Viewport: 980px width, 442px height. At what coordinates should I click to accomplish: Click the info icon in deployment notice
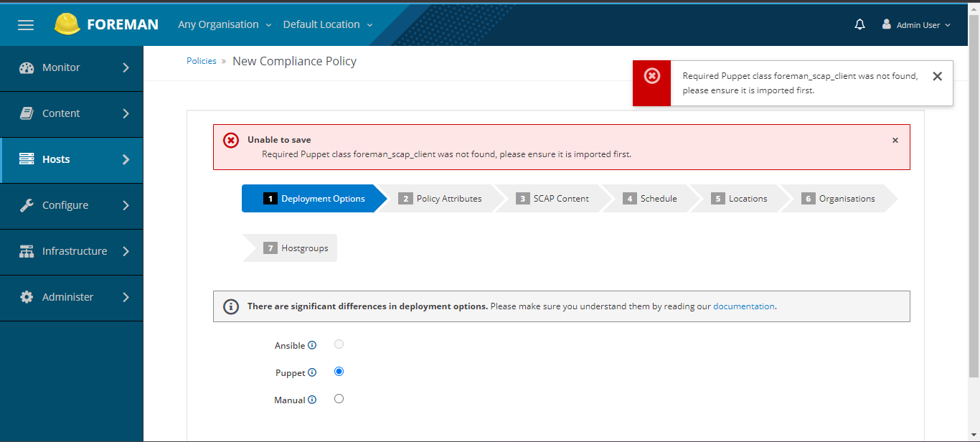coord(231,306)
